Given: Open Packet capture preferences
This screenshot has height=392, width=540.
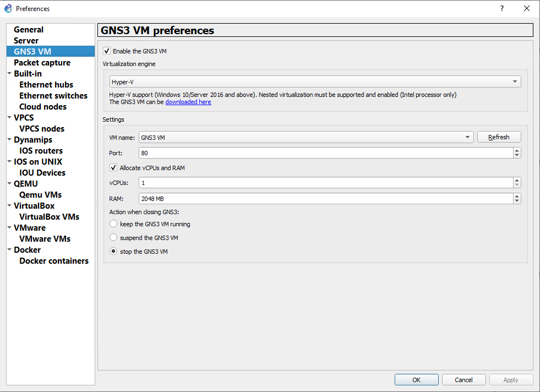Looking at the screenshot, I should [x=42, y=63].
